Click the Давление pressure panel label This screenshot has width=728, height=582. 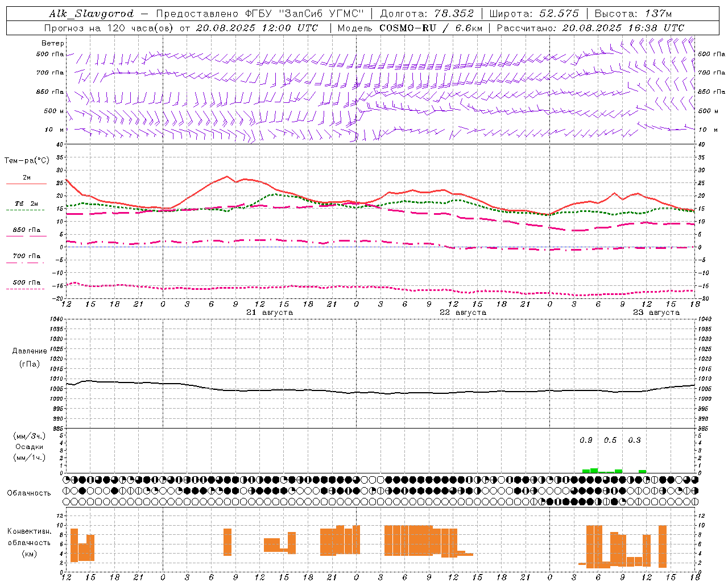click(30, 351)
